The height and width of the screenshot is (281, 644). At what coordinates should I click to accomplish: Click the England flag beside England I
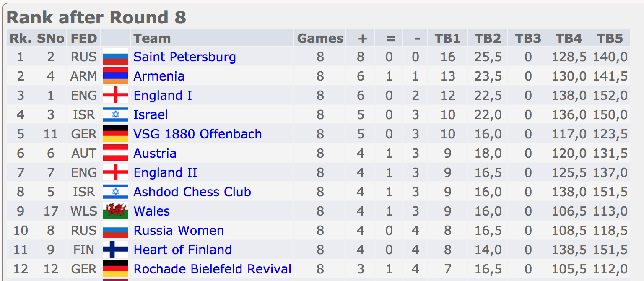pos(115,95)
